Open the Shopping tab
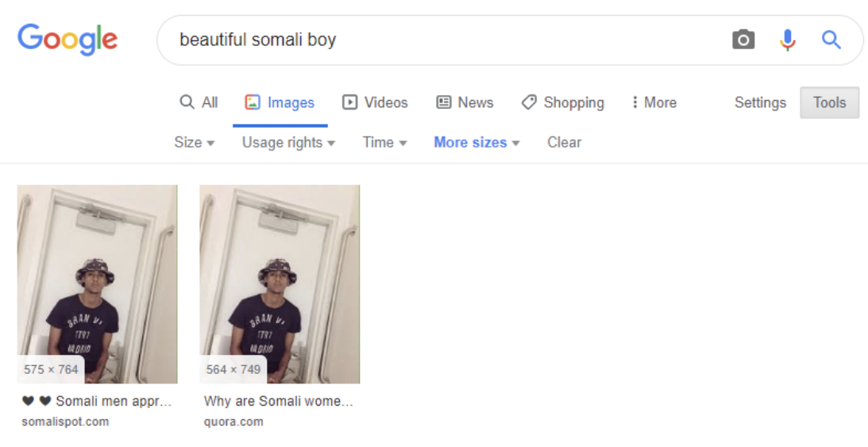The height and width of the screenshot is (447, 868). click(562, 102)
